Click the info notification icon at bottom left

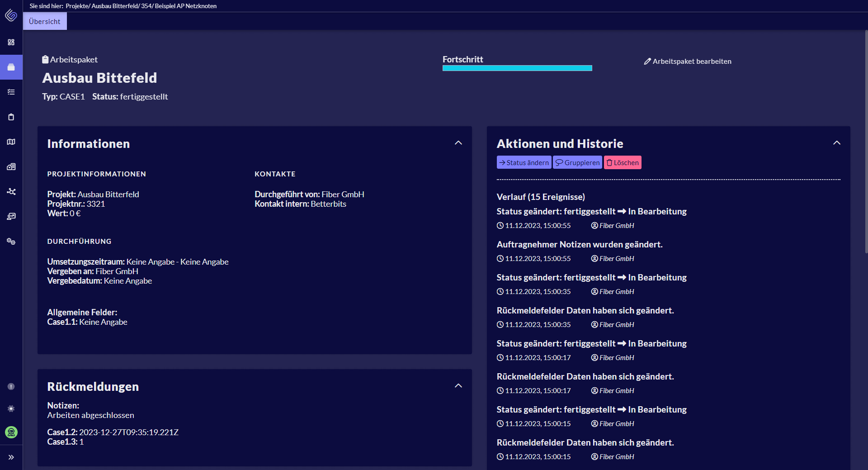(x=11, y=386)
